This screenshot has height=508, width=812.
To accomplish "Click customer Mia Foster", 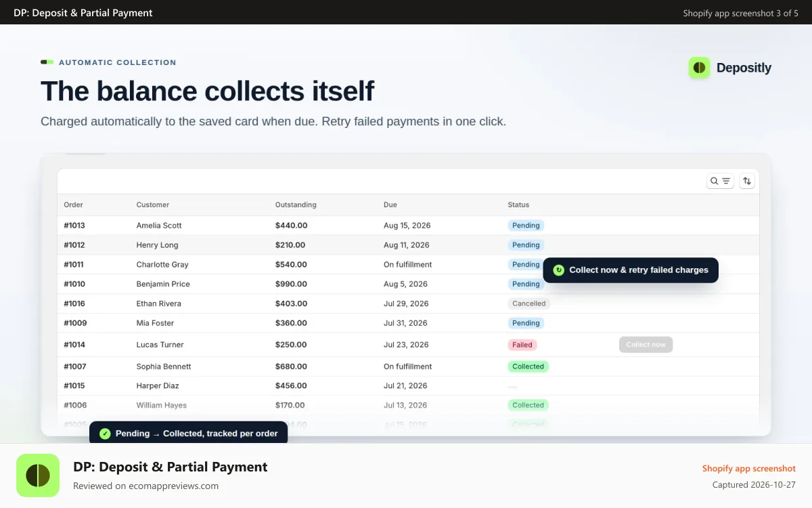I will coord(155,324).
